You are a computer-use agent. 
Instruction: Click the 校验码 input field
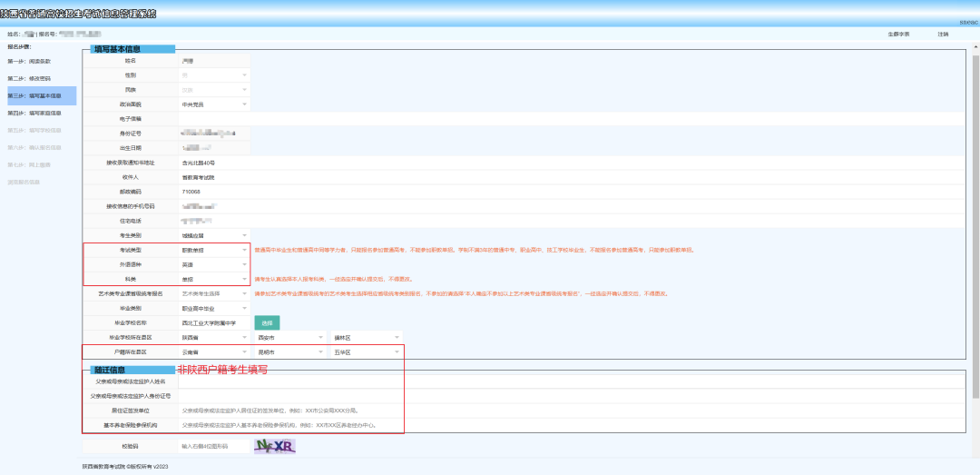(214, 446)
